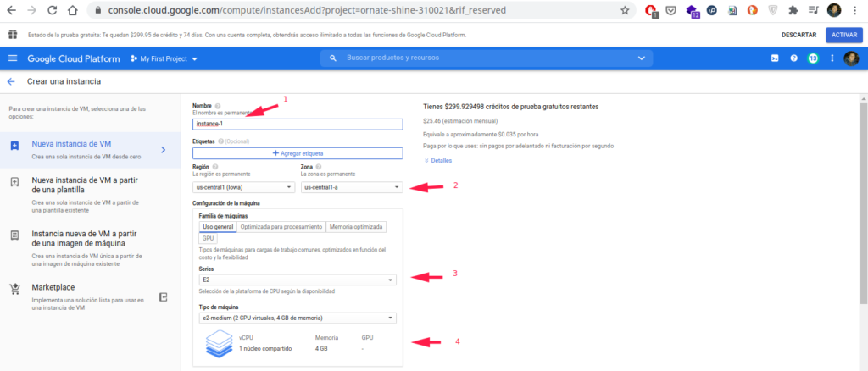Select the Memoria optimizada tab
868x371 pixels.
356,227
